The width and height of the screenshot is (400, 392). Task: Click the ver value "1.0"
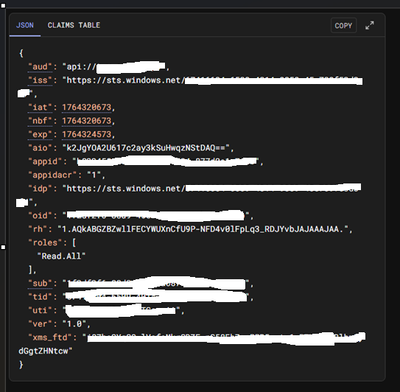(74, 324)
